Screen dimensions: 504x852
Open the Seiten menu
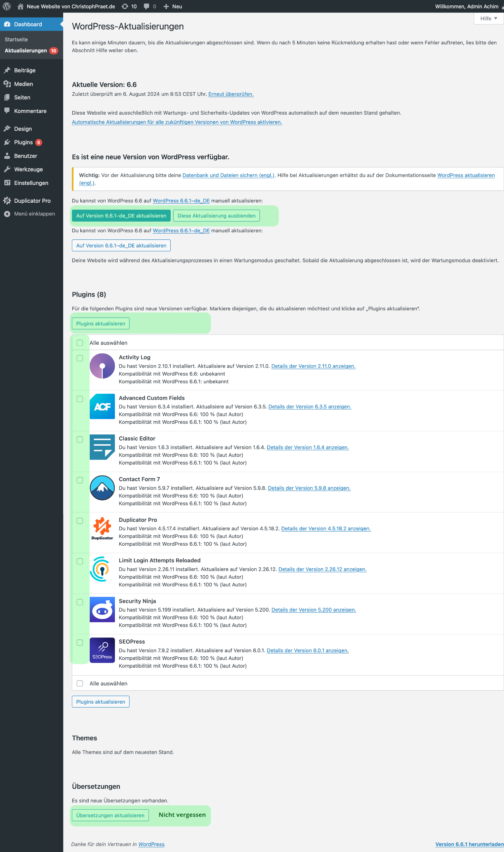pyautogui.click(x=32, y=98)
